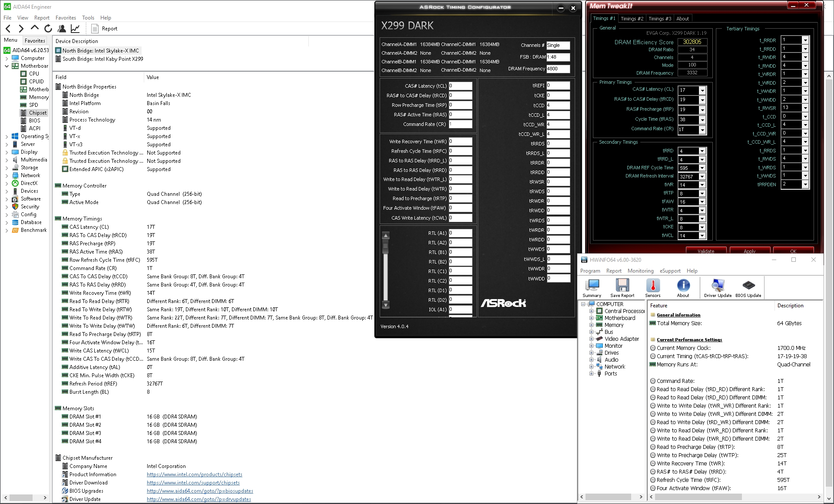Expand the Benchmark tree node

click(7, 231)
